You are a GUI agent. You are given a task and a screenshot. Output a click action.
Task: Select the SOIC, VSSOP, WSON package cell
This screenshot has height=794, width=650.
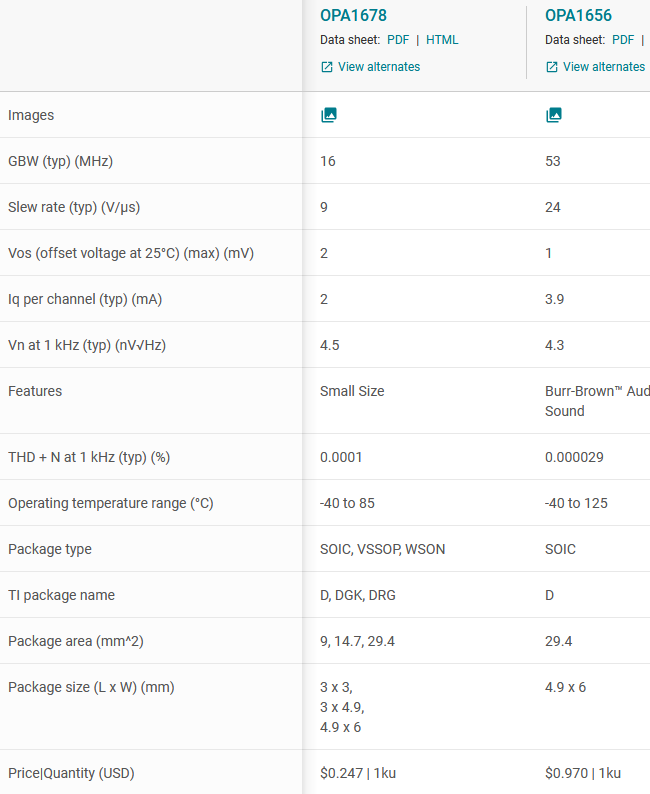383,549
